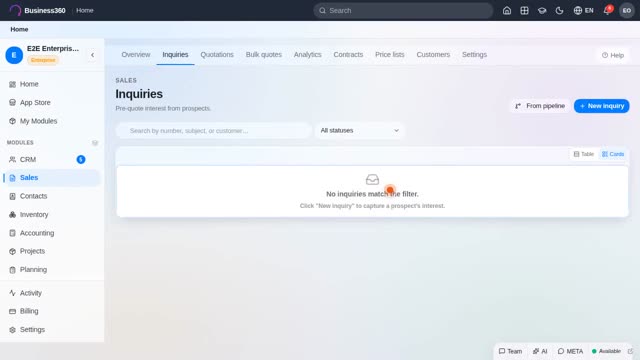This screenshot has width=640, height=360.
Task: Open the EN language selector
Action: coord(583,11)
